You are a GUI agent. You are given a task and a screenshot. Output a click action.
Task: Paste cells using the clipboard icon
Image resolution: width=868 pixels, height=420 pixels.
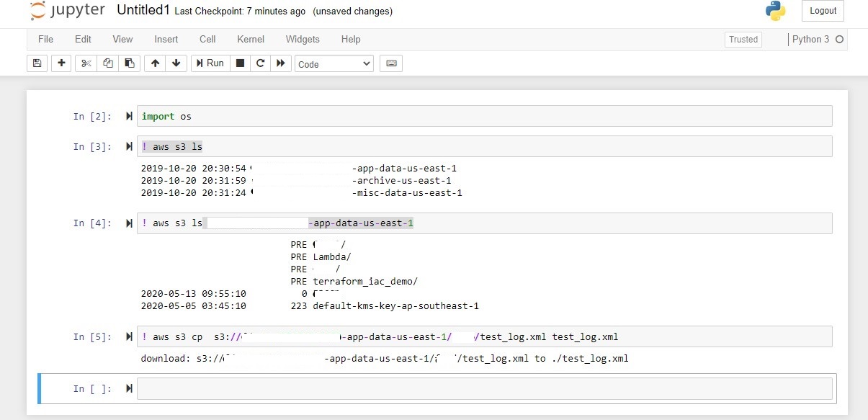pos(130,63)
